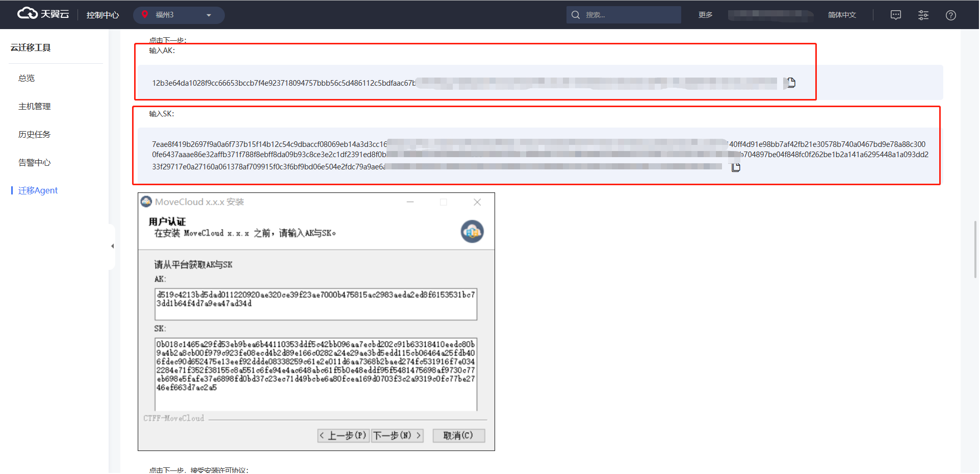Expand the 福州3 region dropdown
The height and width of the screenshot is (474, 980).
[179, 15]
